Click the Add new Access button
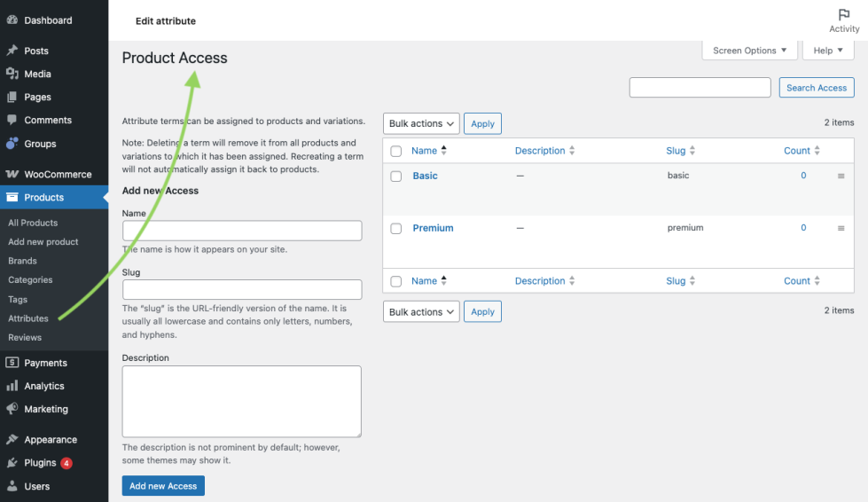The image size is (868, 502). tap(163, 486)
